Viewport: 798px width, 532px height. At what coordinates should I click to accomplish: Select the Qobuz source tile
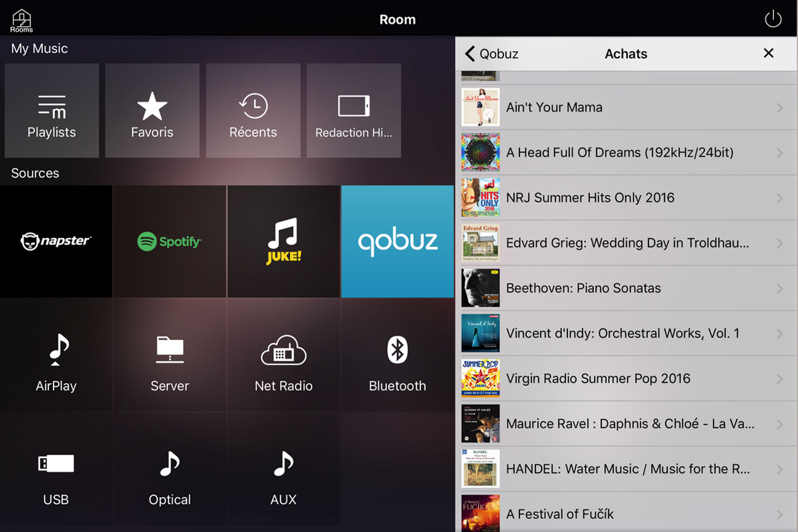[397, 241]
